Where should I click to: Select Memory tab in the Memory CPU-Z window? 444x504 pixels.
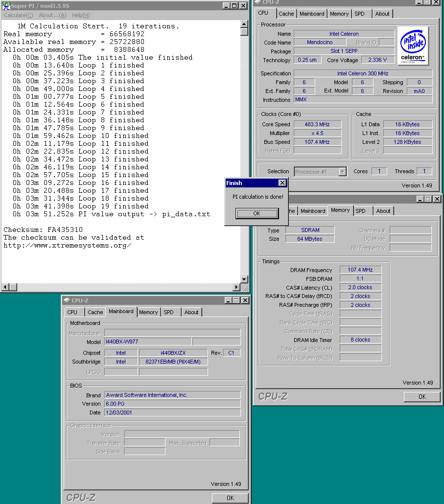coord(340,210)
